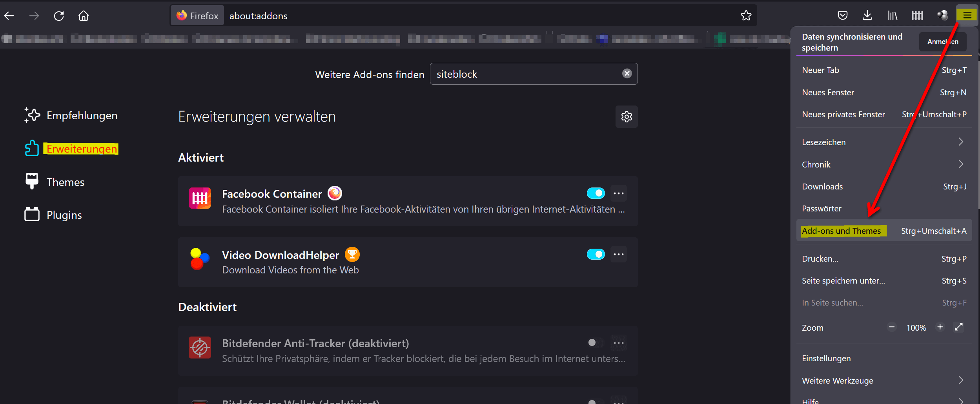Open the Plugins sidebar section
The width and height of the screenshot is (980, 404).
tap(53, 215)
